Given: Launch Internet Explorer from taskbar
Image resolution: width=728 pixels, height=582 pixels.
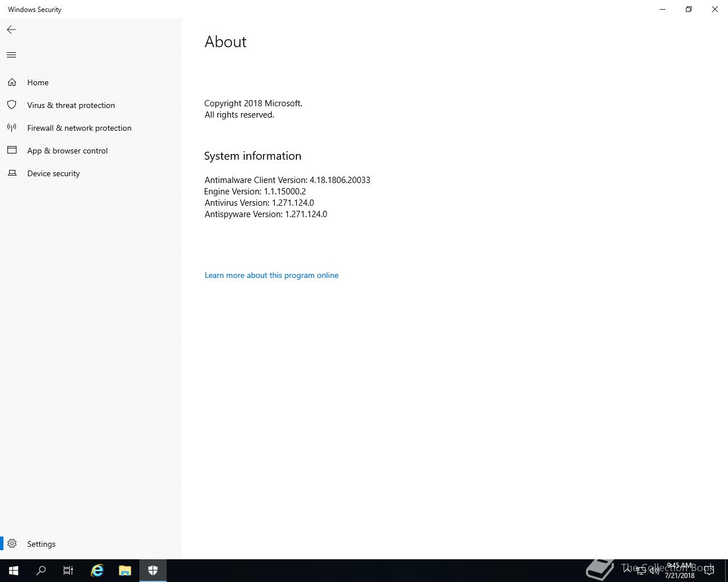Looking at the screenshot, I should 97,571.
